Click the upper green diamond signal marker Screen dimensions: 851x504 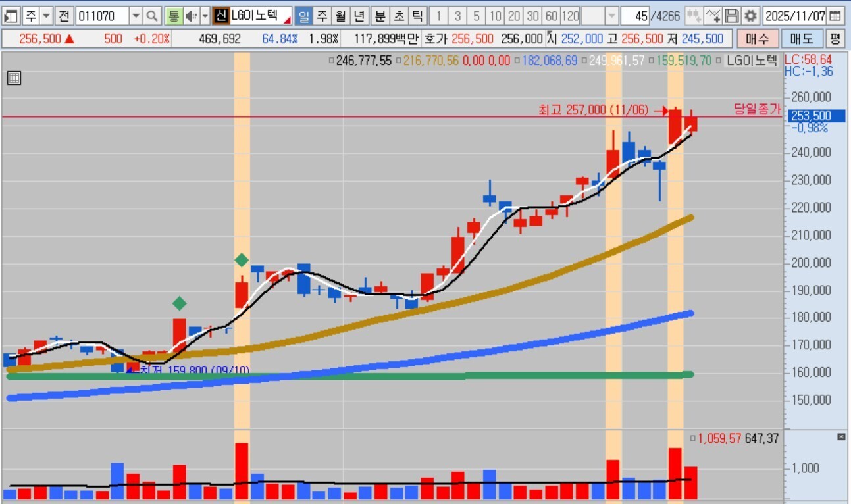[x=242, y=260]
